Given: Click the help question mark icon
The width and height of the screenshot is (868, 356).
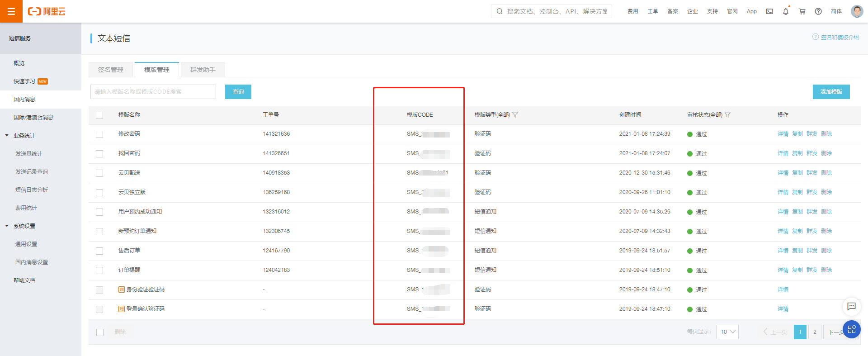Looking at the screenshot, I should point(818,11).
